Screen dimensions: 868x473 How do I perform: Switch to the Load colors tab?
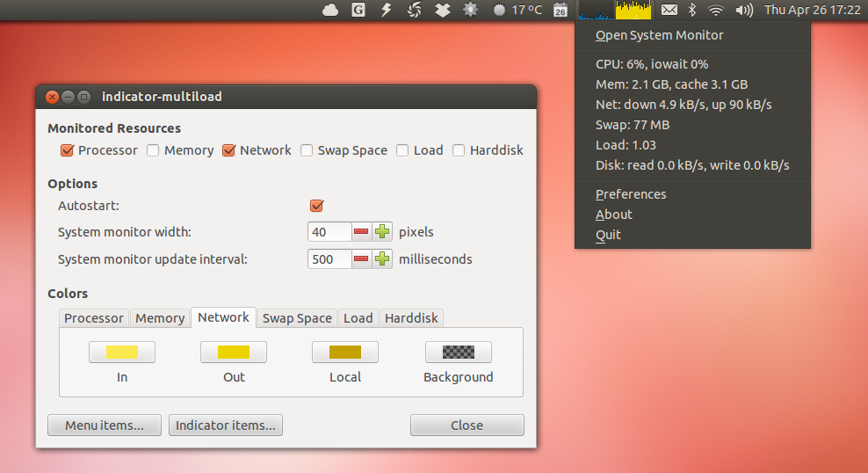358,318
